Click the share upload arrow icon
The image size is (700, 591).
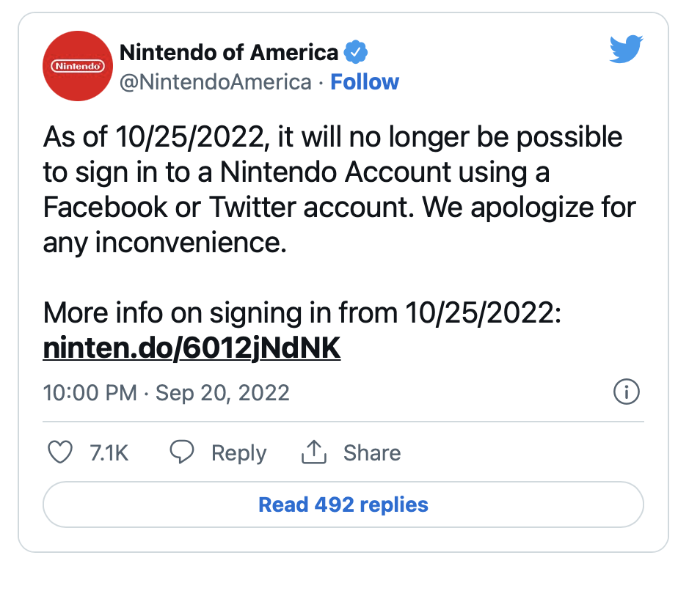314,452
